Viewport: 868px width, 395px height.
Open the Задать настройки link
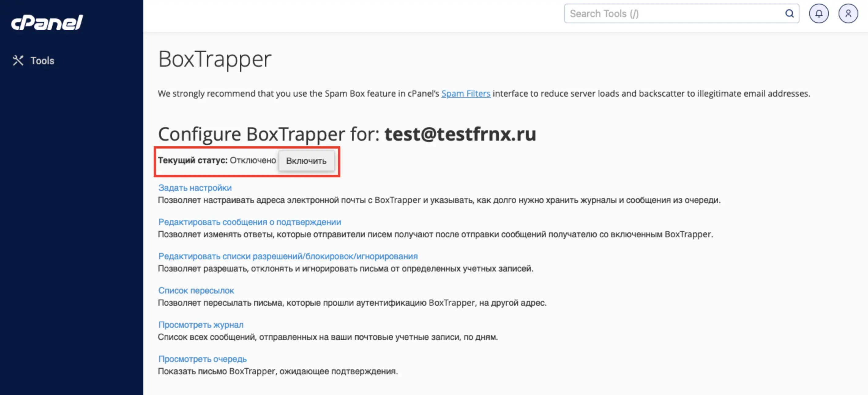pos(195,188)
